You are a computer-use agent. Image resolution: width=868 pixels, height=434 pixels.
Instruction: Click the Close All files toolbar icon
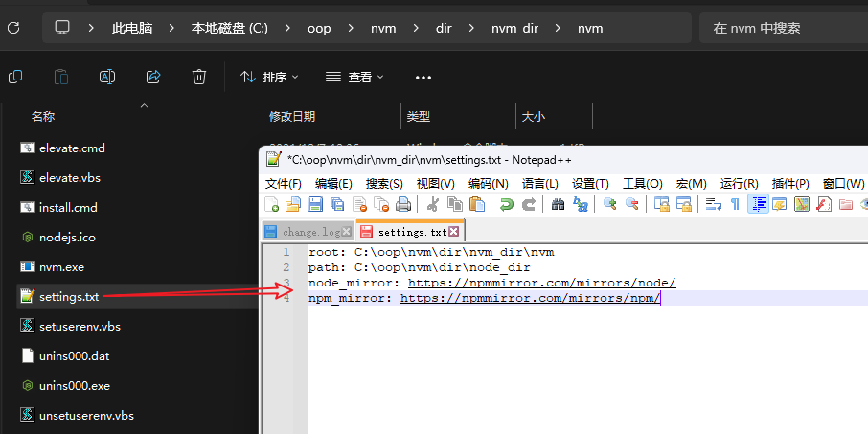coord(381,204)
